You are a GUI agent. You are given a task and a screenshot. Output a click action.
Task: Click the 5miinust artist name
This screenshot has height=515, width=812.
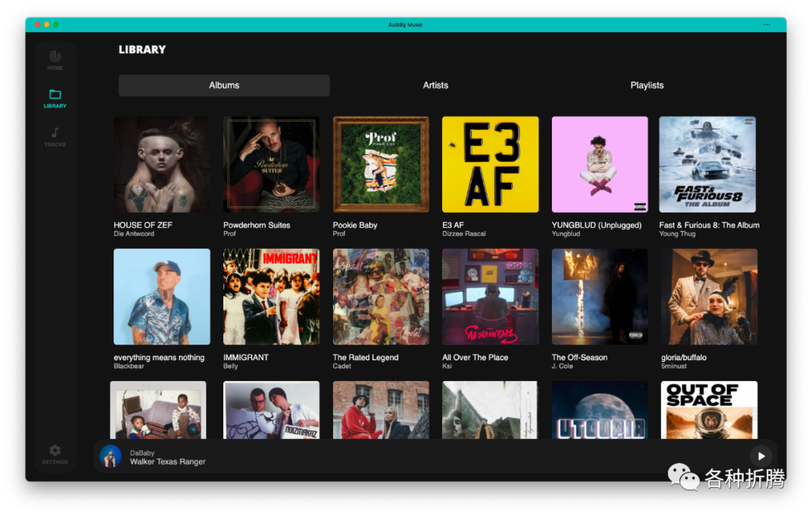pyautogui.click(x=674, y=366)
